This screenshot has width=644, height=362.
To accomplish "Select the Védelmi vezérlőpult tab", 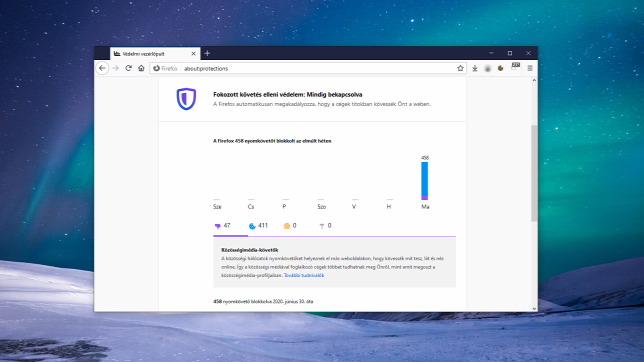I will point(155,53).
